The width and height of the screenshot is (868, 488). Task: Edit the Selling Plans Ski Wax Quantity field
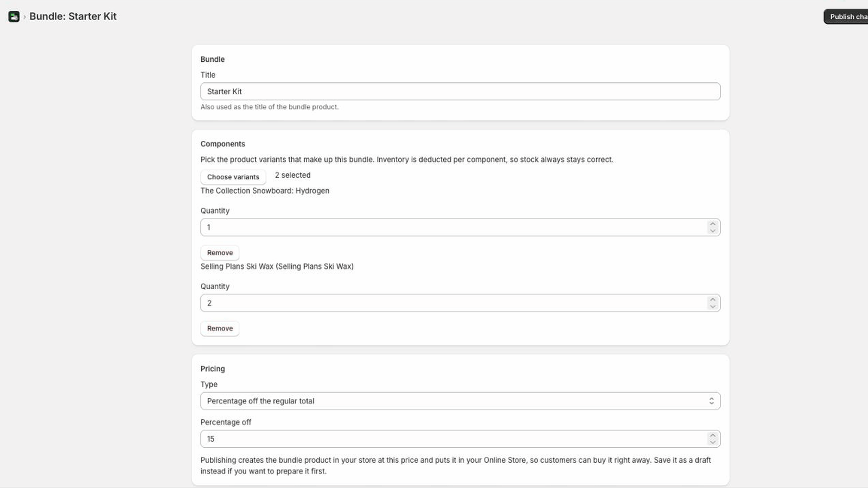(x=460, y=303)
